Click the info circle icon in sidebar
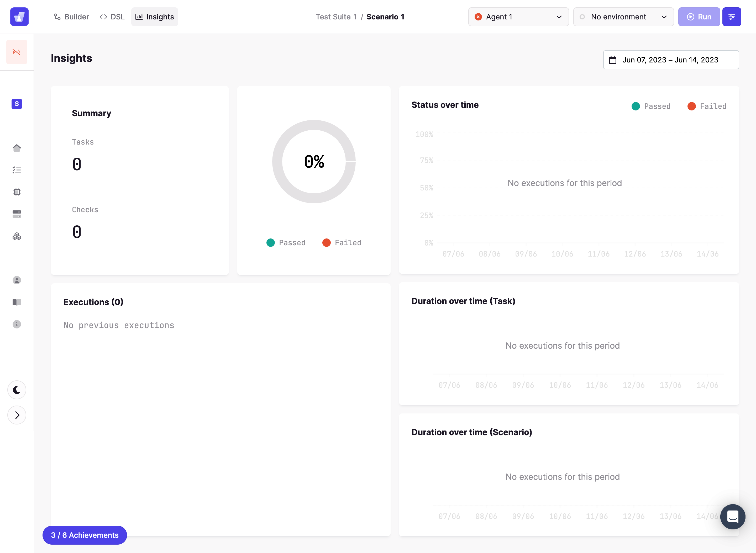This screenshot has height=553, width=756. pyautogui.click(x=17, y=324)
